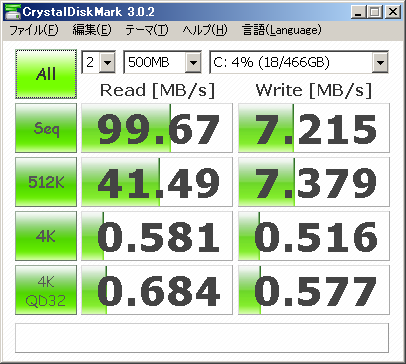The width and height of the screenshot is (406, 364).
Task: Select the 4K QD32 read value 0.684
Action: 157,290
